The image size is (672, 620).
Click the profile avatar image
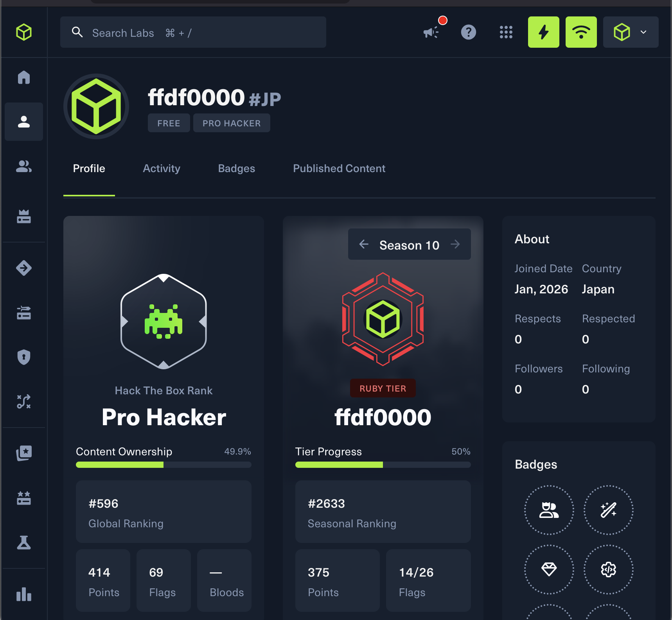96,106
